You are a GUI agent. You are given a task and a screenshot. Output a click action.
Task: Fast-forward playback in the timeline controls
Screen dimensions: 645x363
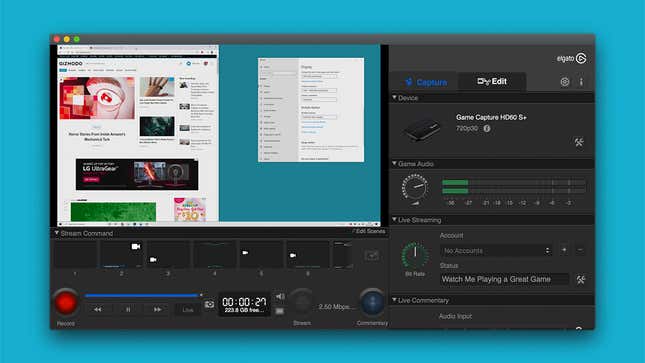pyautogui.click(x=158, y=309)
